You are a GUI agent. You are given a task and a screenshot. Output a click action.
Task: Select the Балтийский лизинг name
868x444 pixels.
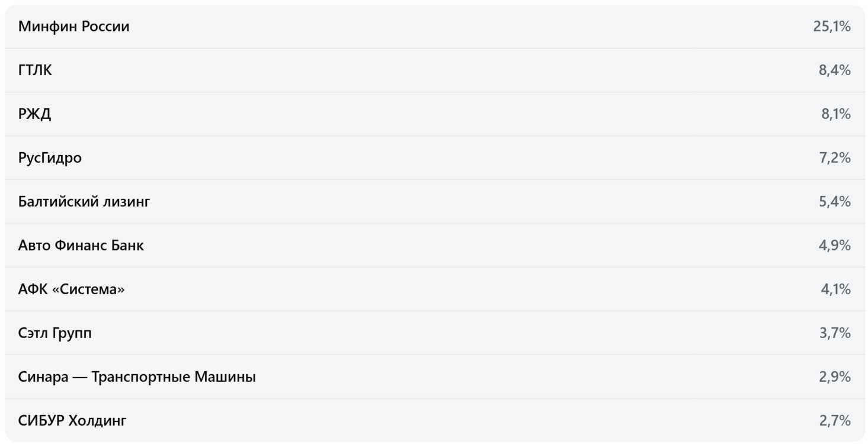tap(84, 202)
